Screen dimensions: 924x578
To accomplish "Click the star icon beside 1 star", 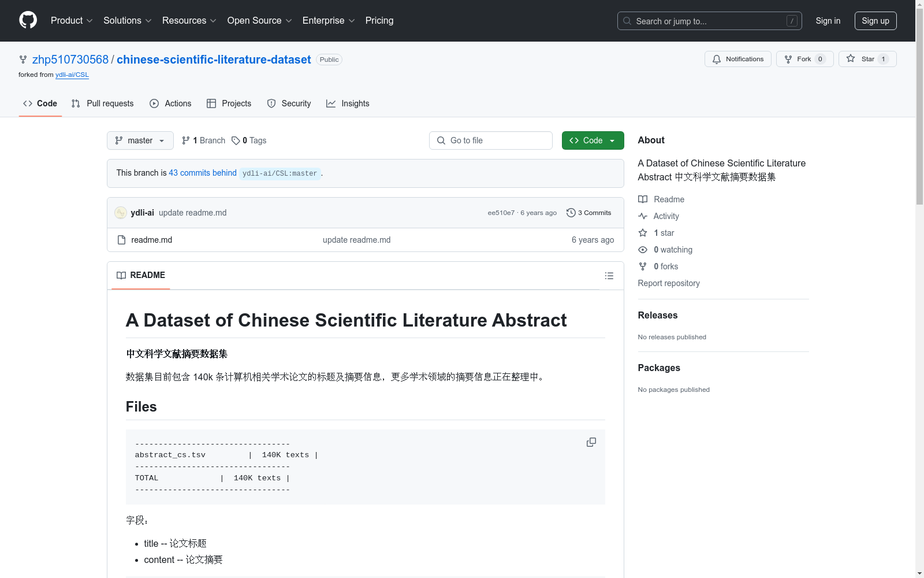I will [x=643, y=233].
